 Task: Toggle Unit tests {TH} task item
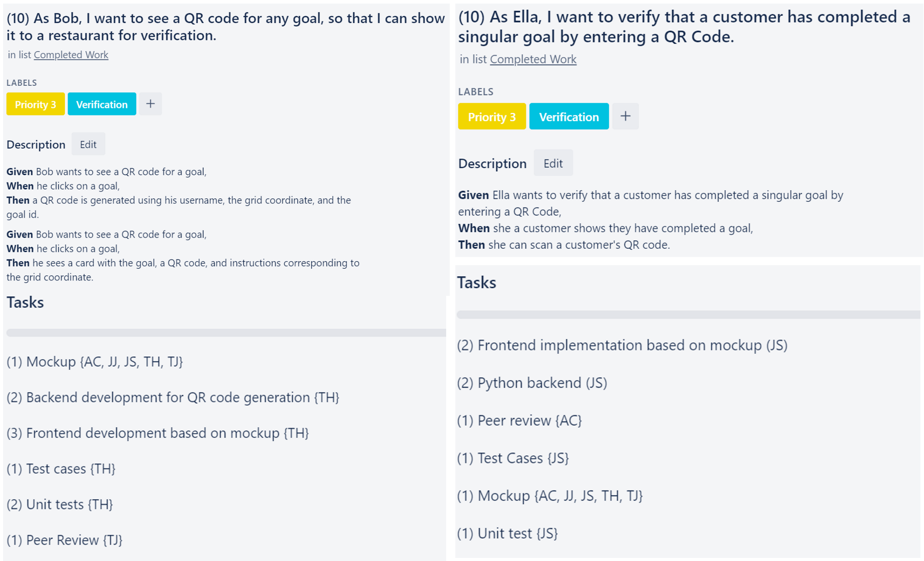(x=60, y=504)
